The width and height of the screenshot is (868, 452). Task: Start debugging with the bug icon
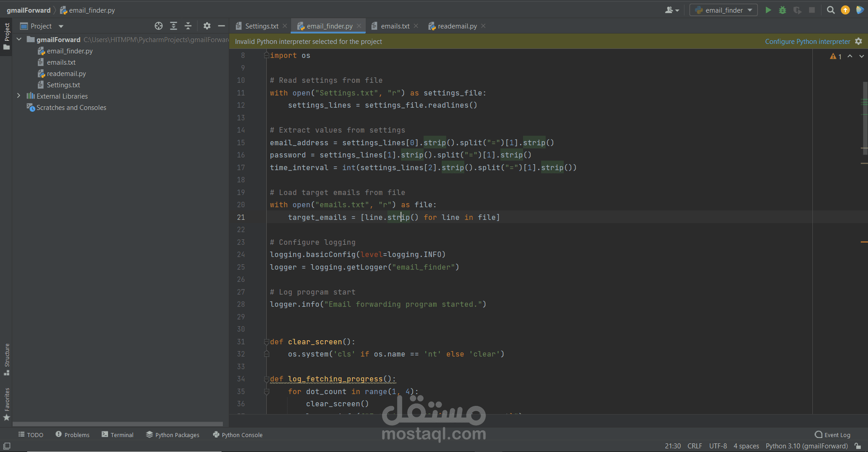tap(783, 10)
